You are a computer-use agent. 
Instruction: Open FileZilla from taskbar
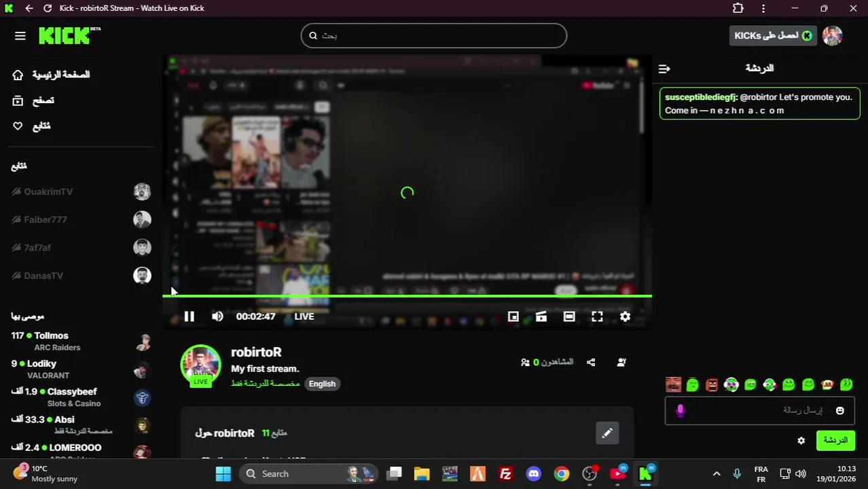[505, 474]
